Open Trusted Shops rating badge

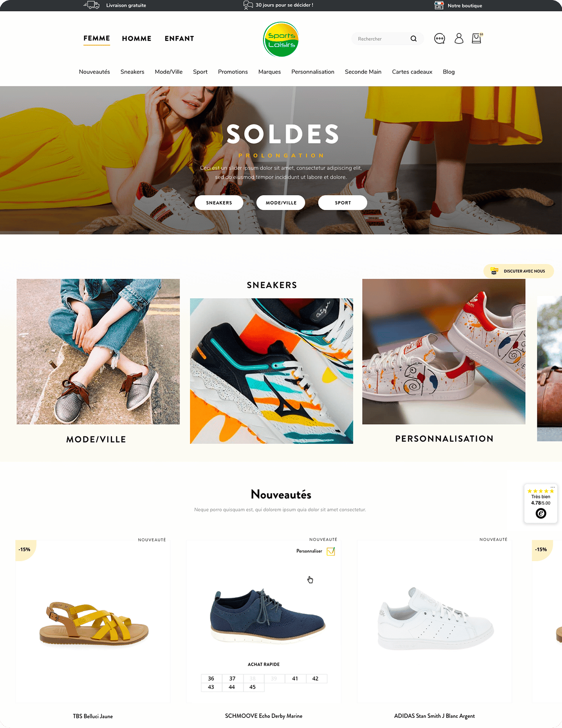point(541,503)
